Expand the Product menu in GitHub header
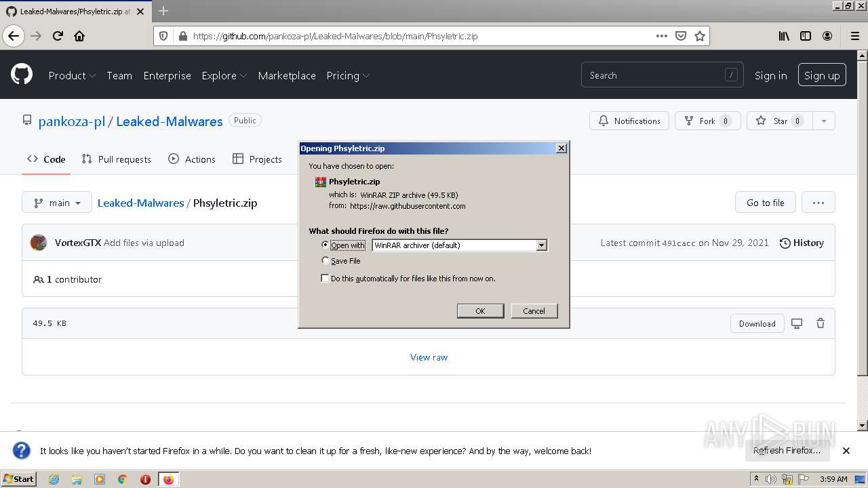The image size is (868, 488). [x=72, y=75]
